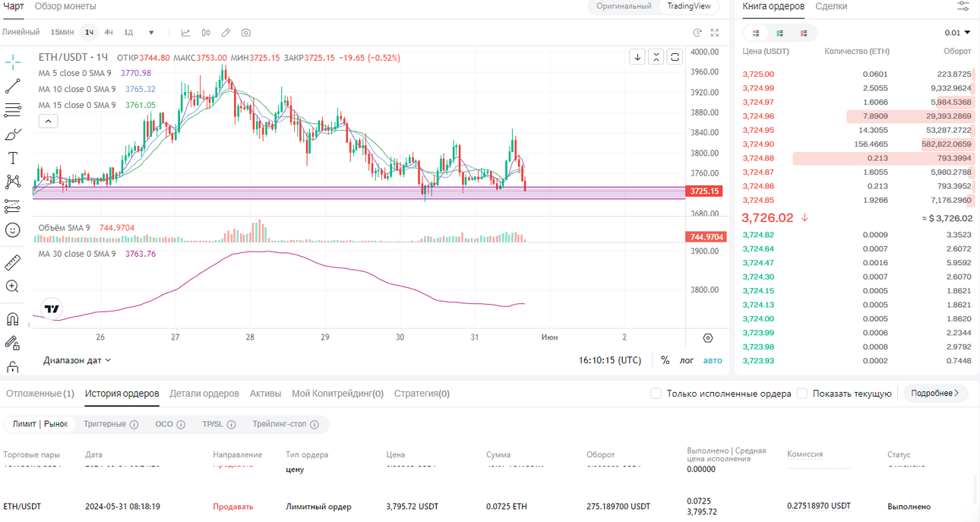
Task: Select the brush drawing tool
Action: (13, 134)
